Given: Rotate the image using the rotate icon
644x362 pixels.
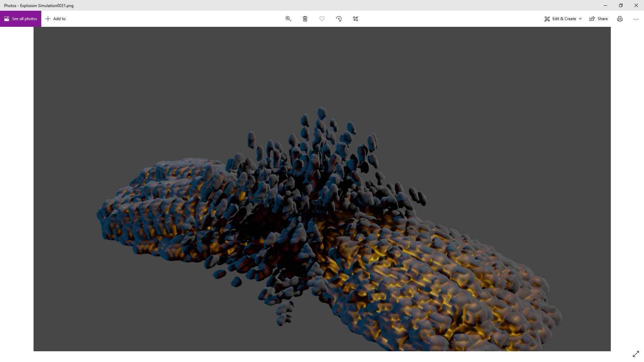Looking at the screenshot, I should 339,19.
